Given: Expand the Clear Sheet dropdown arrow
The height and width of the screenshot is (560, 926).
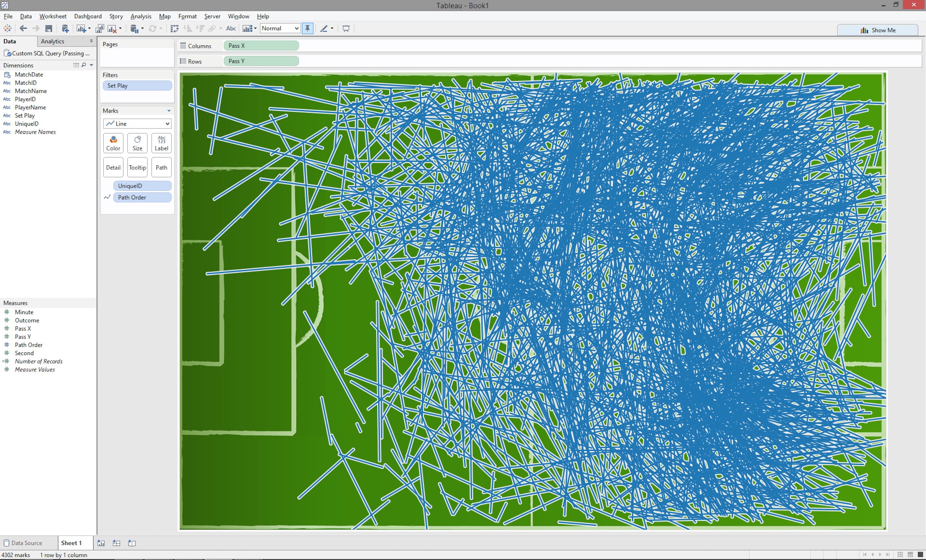Looking at the screenshot, I should pos(120,28).
